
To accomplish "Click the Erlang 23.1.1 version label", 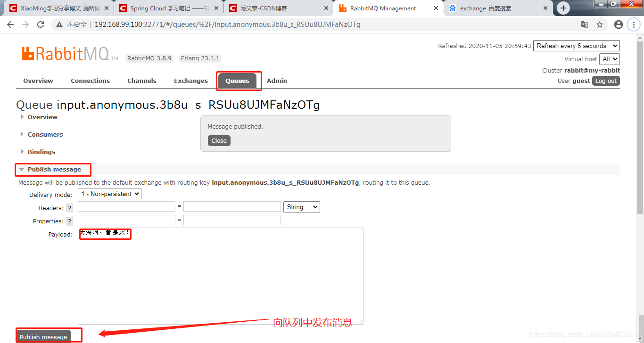I will [x=200, y=58].
